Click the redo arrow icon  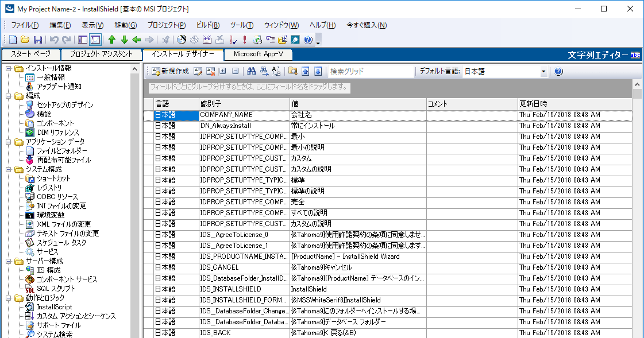tap(66, 39)
